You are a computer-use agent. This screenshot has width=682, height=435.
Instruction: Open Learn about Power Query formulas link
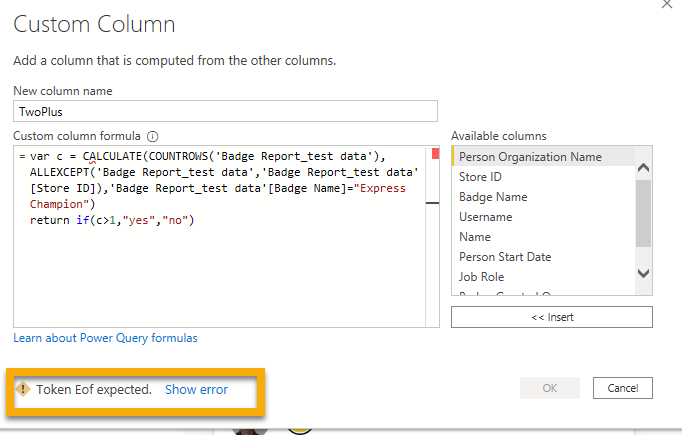(105, 338)
